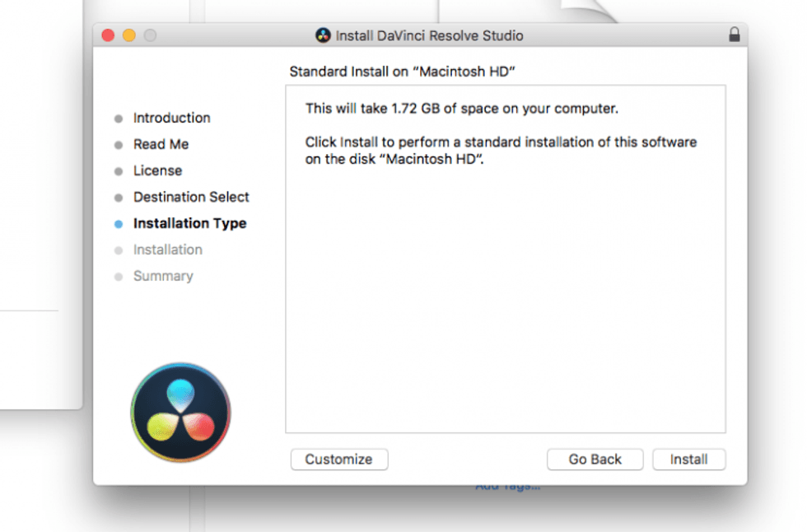Click DaVinci Resolve icon in title bar
Screen dimensions: 807x532
pos(323,35)
